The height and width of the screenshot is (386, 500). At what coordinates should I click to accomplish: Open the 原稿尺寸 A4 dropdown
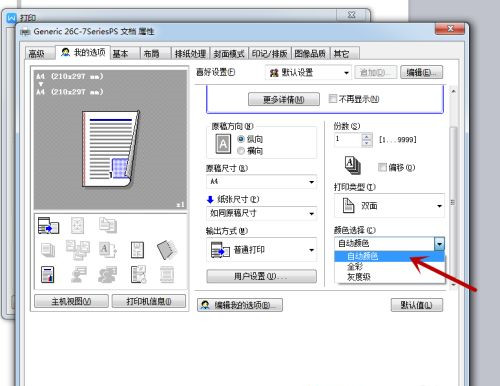point(262,182)
